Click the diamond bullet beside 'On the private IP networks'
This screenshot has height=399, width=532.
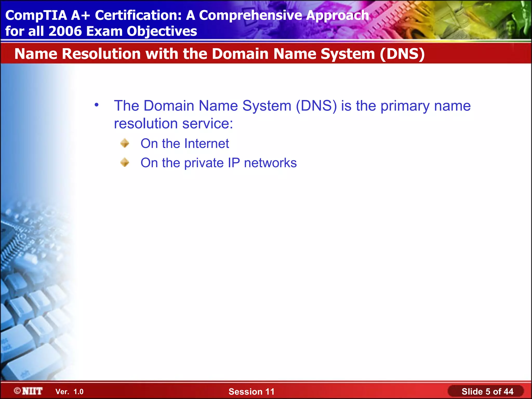[125, 162]
